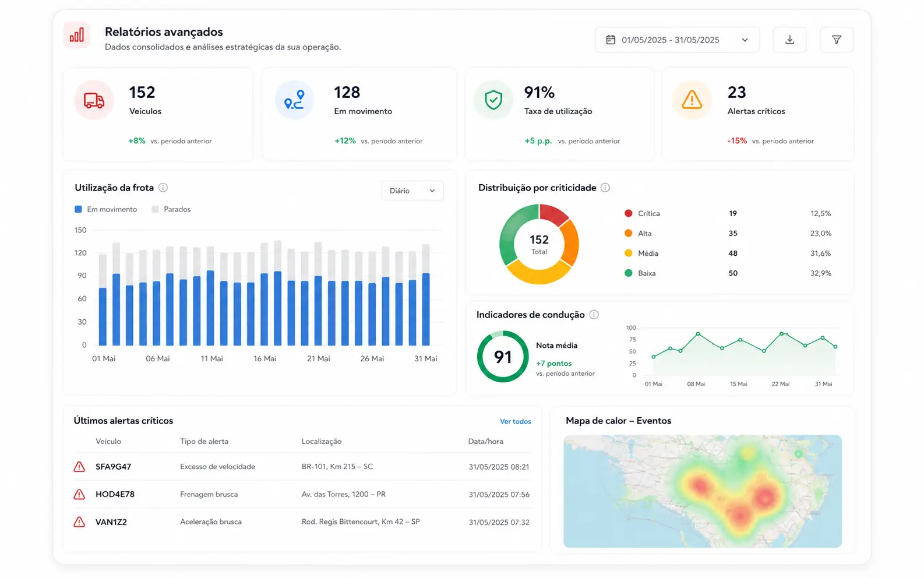The width and height of the screenshot is (924, 578).
Task: Click the bar chart reports logo icon
Action: pyautogui.click(x=77, y=35)
